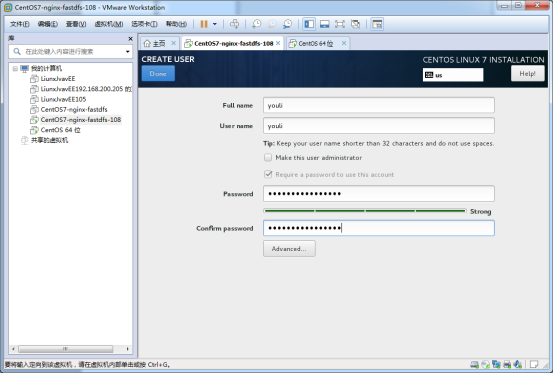Toggle the library sidebar view icon
Screen dimensions: 553x373
coord(309,24)
